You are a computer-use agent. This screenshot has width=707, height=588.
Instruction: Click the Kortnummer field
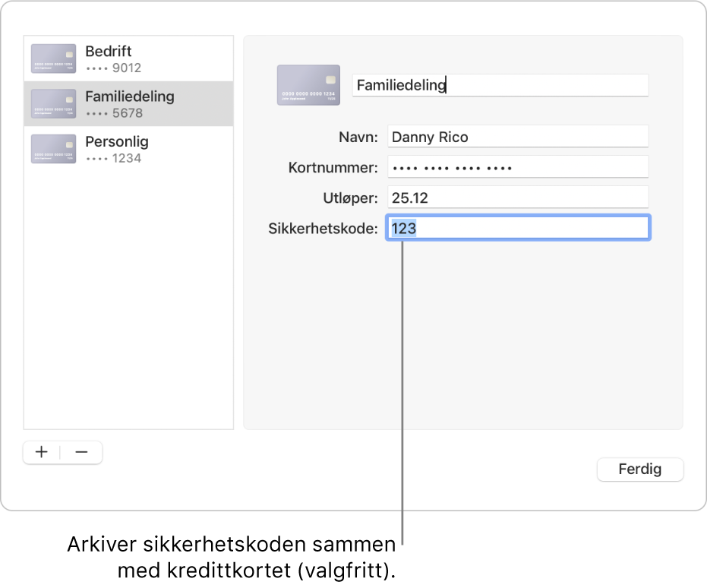tap(518, 167)
